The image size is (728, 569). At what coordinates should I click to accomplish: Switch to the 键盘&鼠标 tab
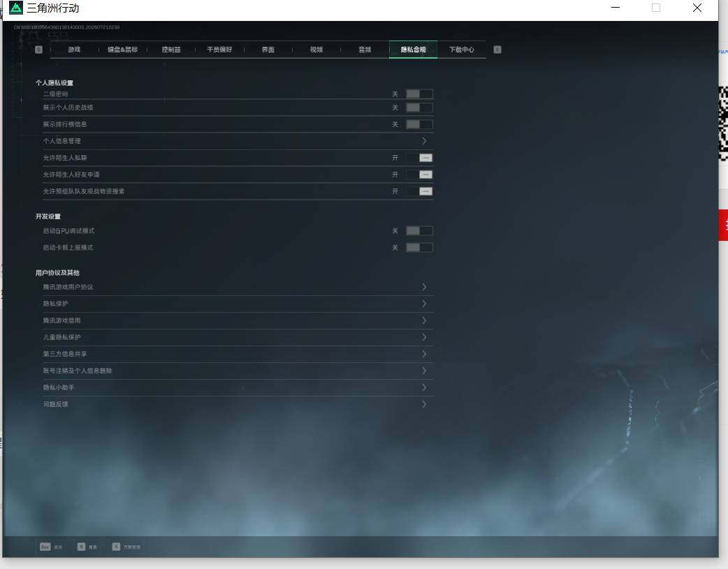click(122, 50)
